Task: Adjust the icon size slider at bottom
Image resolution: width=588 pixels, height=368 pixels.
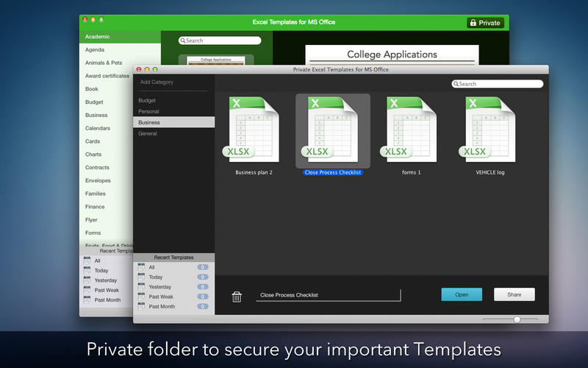Action: click(517, 319)
